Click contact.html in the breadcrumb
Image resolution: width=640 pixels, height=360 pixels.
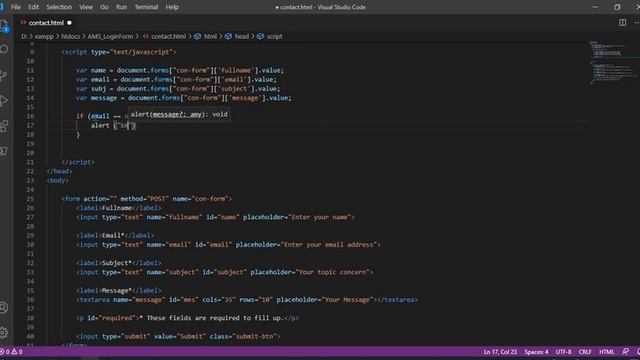[168, 36]
